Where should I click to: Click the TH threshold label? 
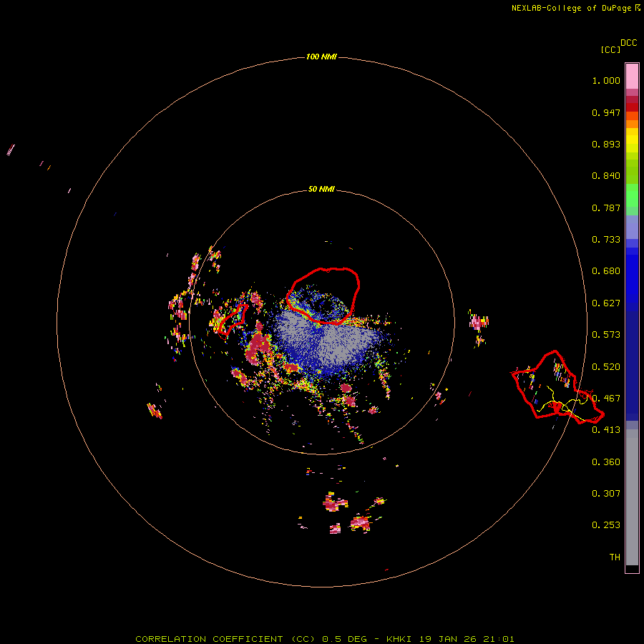[x=615, y=557]
